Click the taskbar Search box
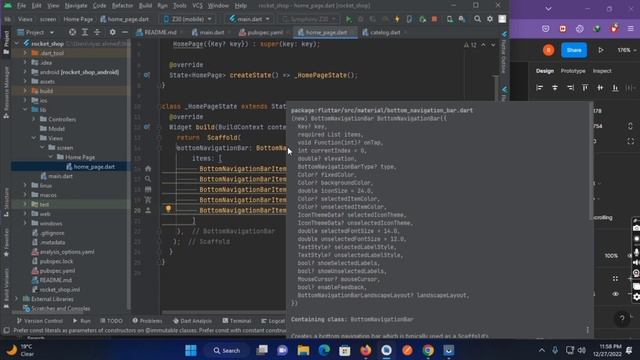This screenshot has height=360, width=640. coord(227,350)
